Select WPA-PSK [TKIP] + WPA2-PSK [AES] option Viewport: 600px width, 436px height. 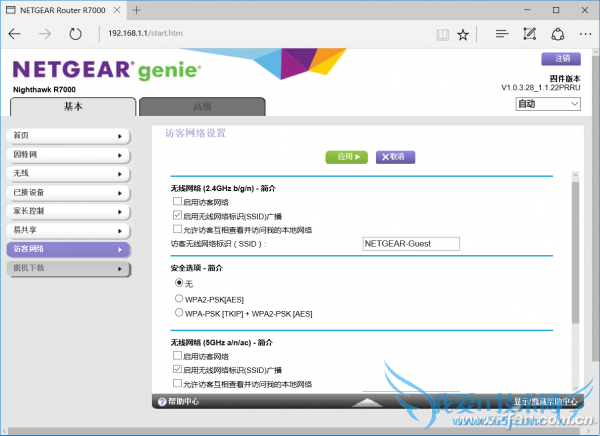pos(179,313)
